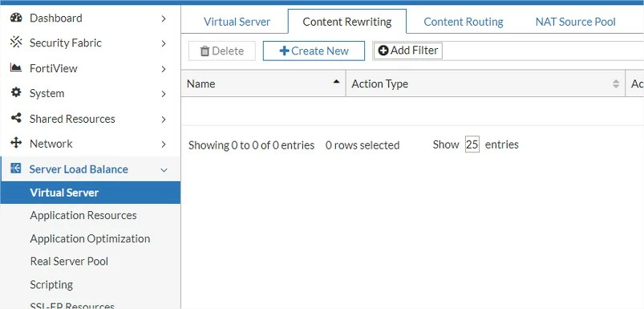The height and width of the screenshot is (309, 644).
Task: Click the Dashboard gauge icon
Action: 16,18
